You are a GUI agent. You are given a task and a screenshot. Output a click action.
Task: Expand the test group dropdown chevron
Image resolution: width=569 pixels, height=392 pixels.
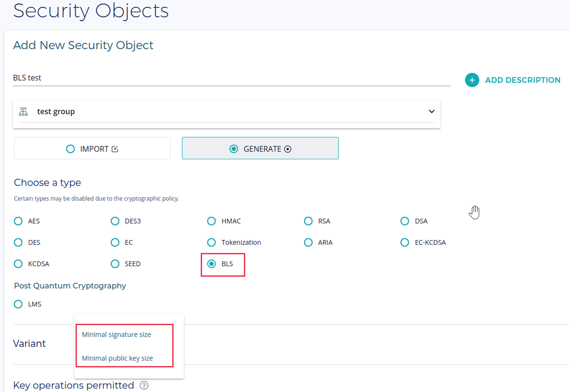point(431,111)
